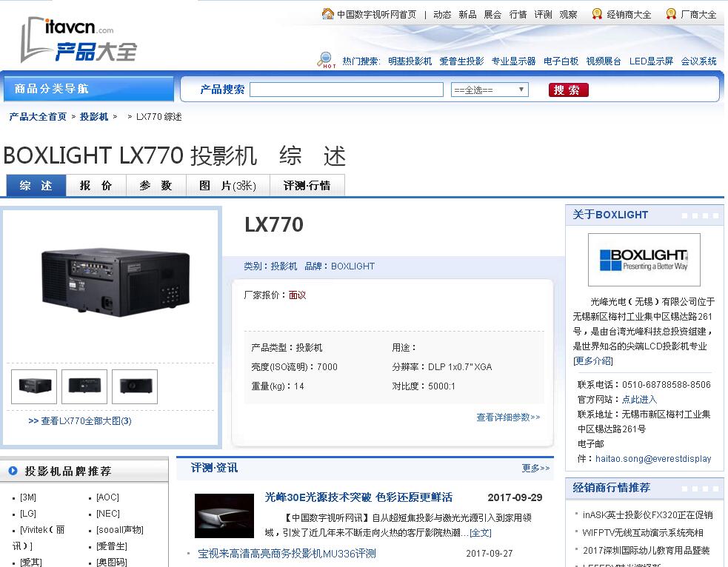The height and width of the screenshot is (567, 728).
Task: Search hot keyword LED显示屏
Action: point(651,61)
